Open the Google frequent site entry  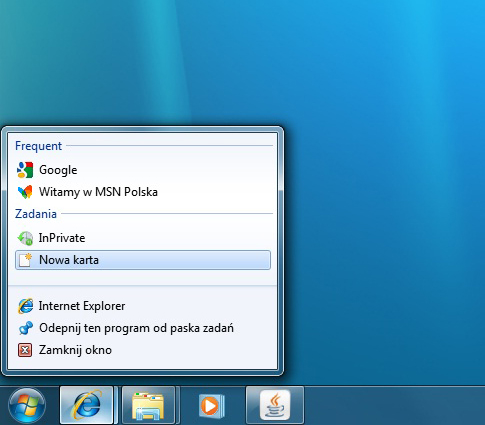click(143, 170)
